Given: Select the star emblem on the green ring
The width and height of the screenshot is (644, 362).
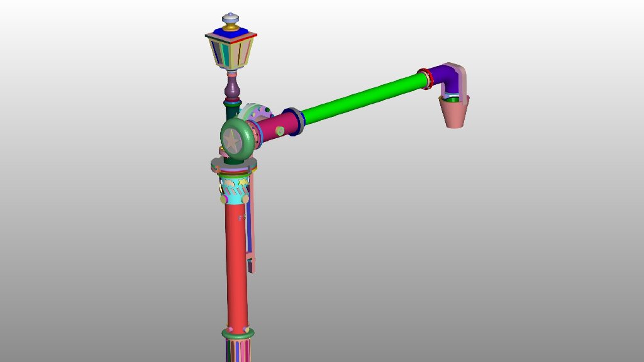Looking at the screenshot, I should point(232,141).
